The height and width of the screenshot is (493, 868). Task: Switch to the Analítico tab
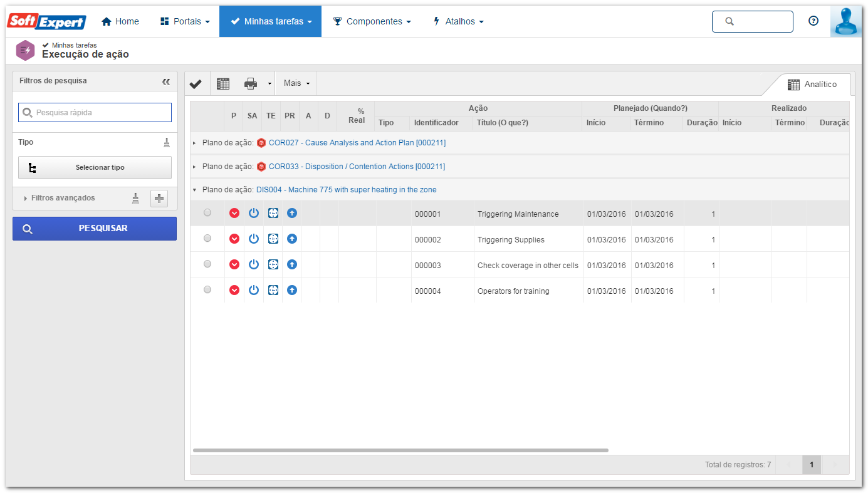[x=812, y=85]
